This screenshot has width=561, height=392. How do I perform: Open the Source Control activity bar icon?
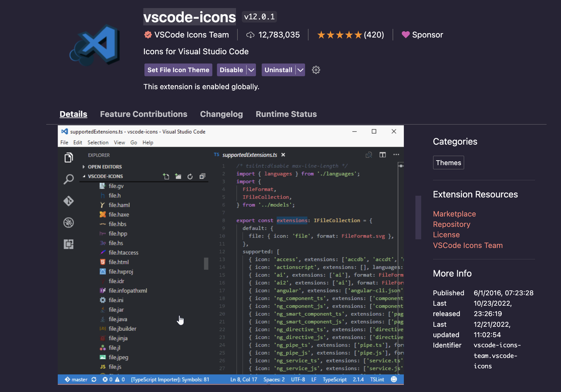(69, 201)
